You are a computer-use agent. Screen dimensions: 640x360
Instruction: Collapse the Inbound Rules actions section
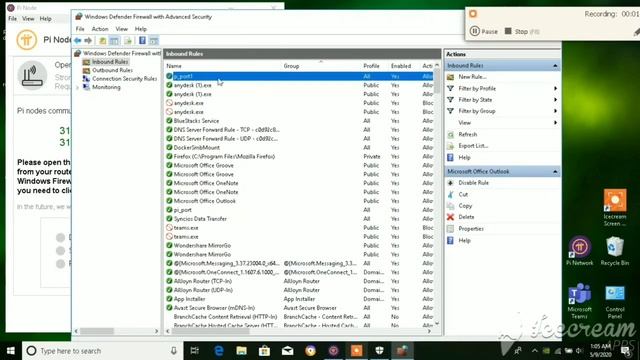click(555, 66)
